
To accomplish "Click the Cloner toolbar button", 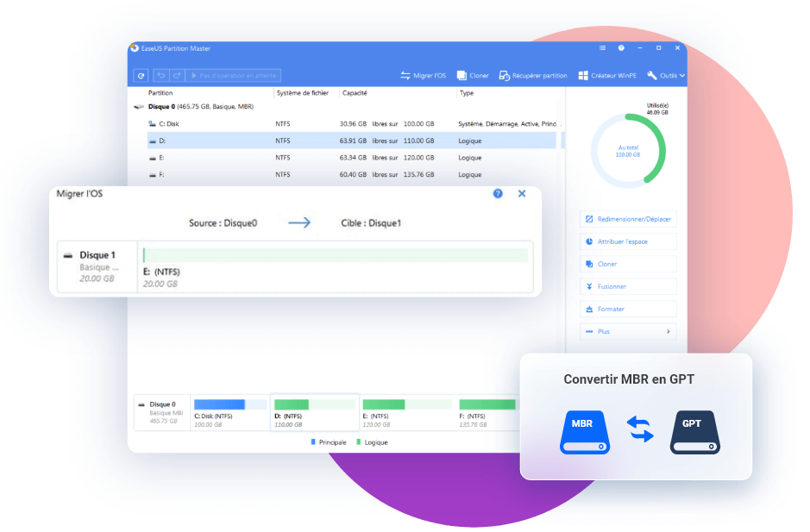I will point(473,76).
